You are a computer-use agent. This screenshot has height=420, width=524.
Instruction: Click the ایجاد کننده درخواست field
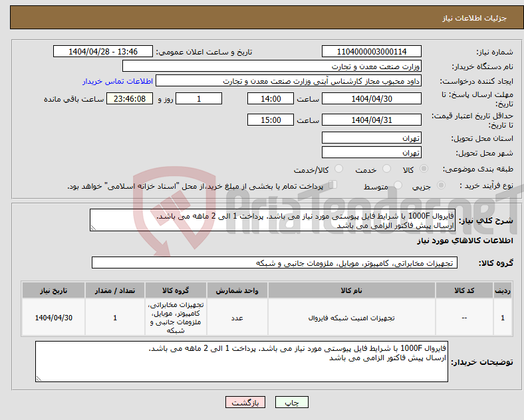point(289,81)
